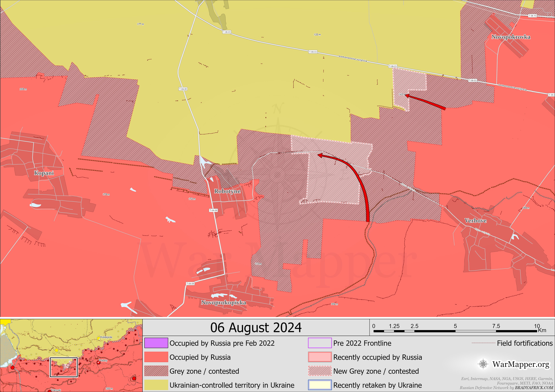The height and width of the screenshot is (392, 555).
Task: Click the hatched 'Grey zone / contested' swatch
Action: 156,371
